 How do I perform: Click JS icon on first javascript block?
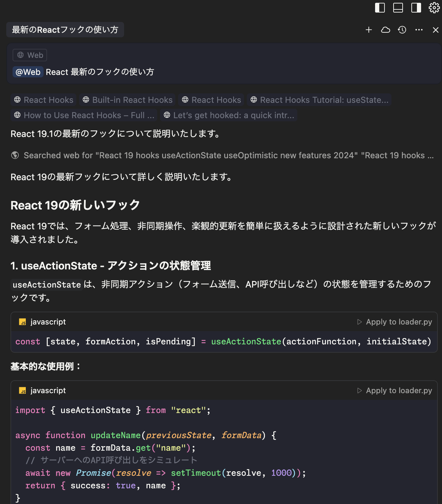pyautogui.click(x=23, y=322)
